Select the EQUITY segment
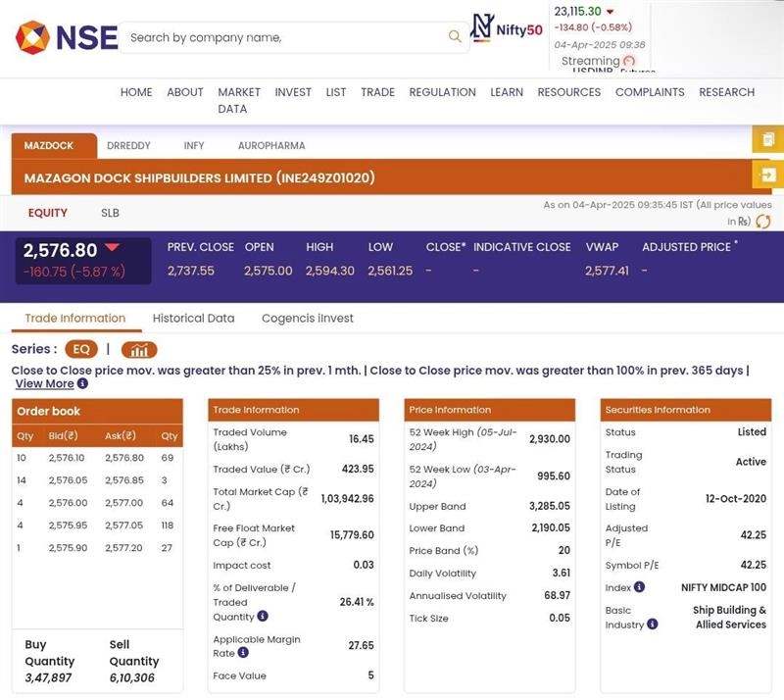This screenshot has width=784, height=700. tap(47, 213)
